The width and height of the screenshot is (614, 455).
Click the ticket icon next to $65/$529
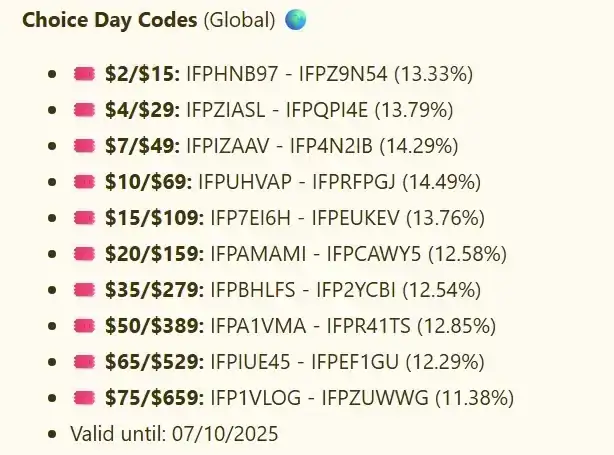84,362
